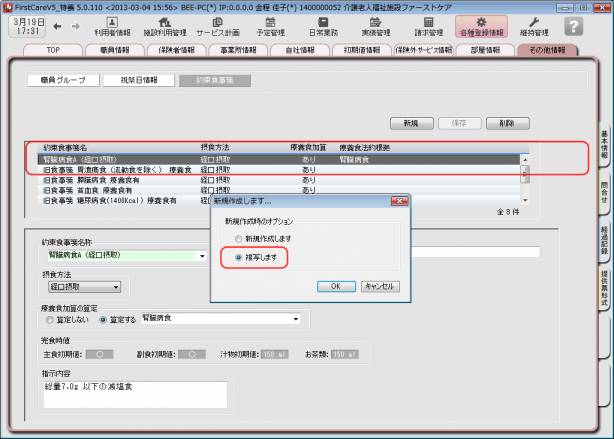
Task: Open the 実績管理 toolbar icon
Action: click(375, 27)
